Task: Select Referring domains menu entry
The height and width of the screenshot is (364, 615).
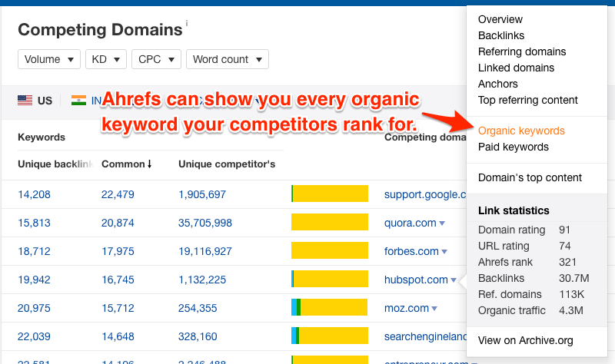Action: pos(522,51)
